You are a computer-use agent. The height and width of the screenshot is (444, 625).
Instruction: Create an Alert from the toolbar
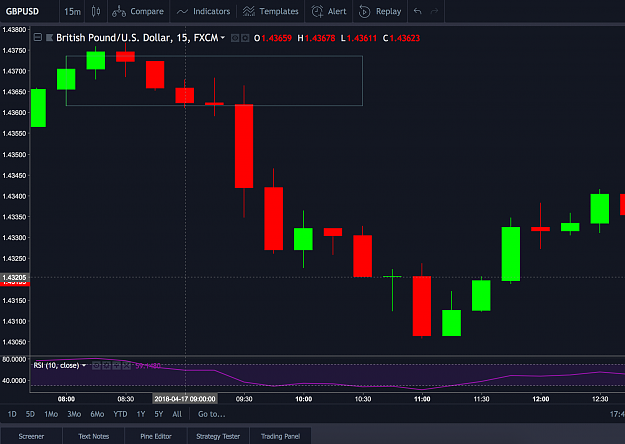click(x=329, y=12)
